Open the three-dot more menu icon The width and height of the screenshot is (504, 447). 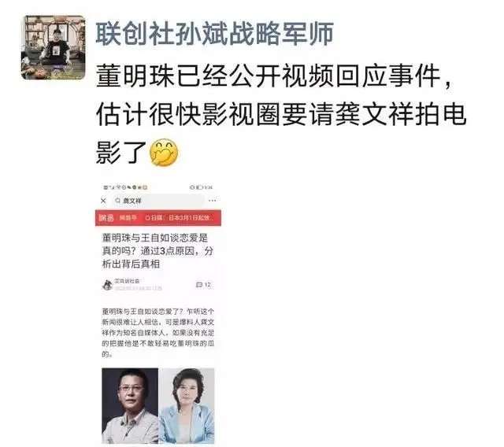[212, 201]
